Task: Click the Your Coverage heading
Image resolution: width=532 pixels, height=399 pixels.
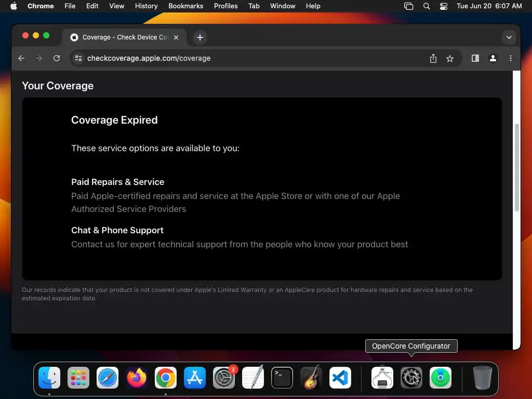Action: point(58,86)
